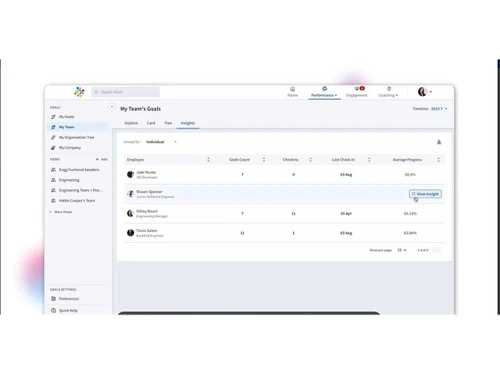Screen dimensions: 500x375
Task: Switch to the Card tab
Action: click(x=151, y=123)
